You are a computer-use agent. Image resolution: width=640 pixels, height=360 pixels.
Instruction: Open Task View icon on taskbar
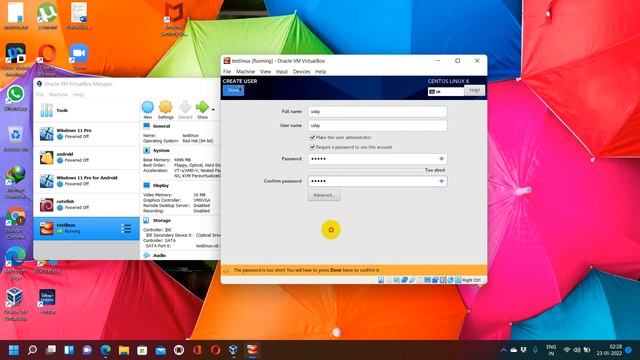(51, 350)
